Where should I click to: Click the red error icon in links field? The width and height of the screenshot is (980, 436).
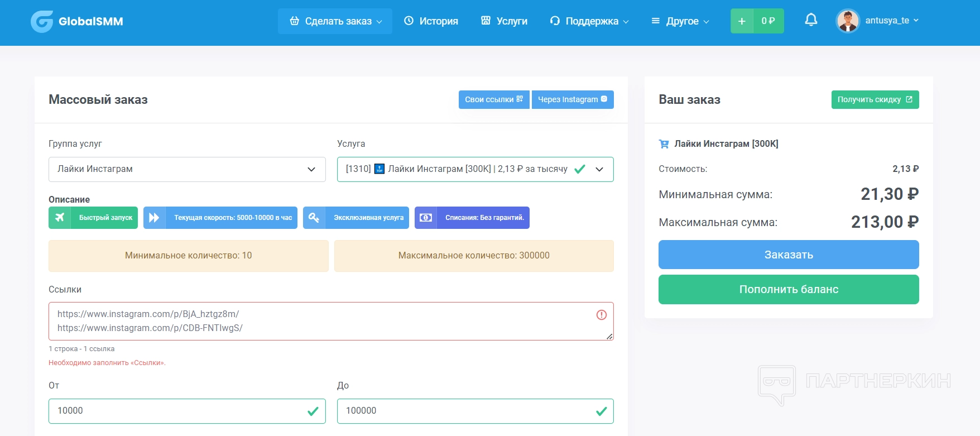tap(601, 315)
